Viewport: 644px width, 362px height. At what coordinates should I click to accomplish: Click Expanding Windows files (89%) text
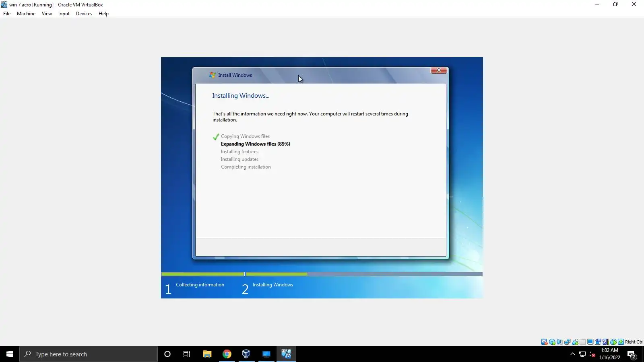(x=255, y=144)
